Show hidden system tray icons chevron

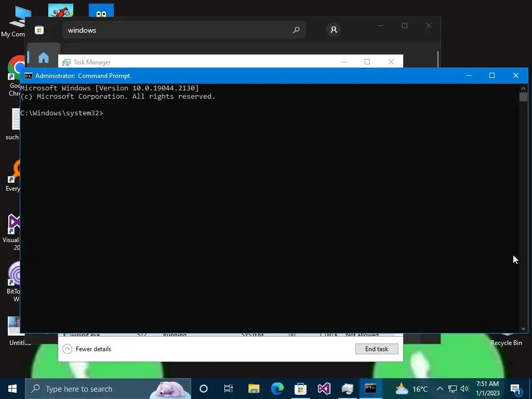[x=440, y=389]
